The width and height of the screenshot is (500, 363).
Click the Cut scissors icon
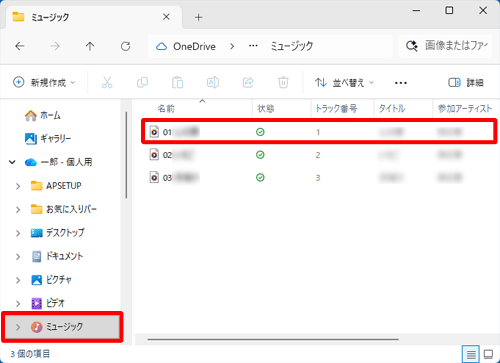pyautogui.click(x=107, y=82)
